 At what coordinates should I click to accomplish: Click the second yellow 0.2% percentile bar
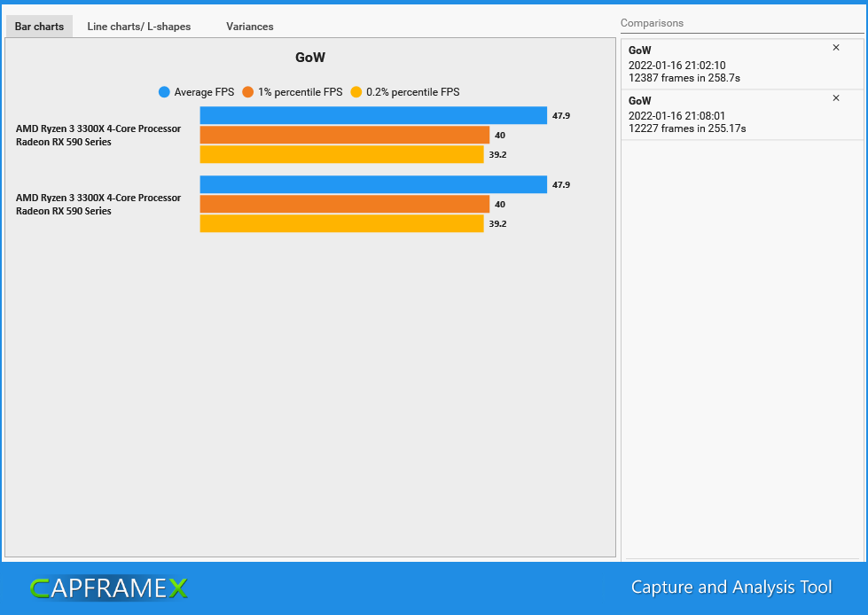[342, 223]
